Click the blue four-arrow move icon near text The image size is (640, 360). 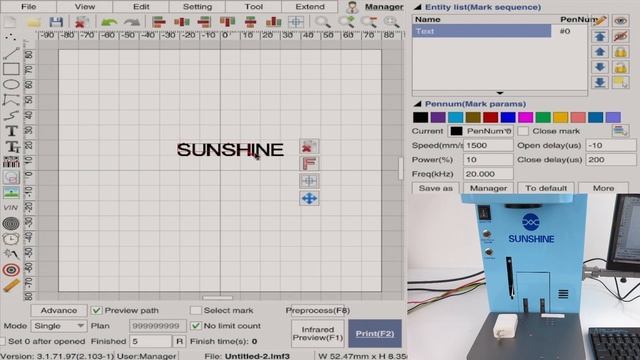click(309, 199)
